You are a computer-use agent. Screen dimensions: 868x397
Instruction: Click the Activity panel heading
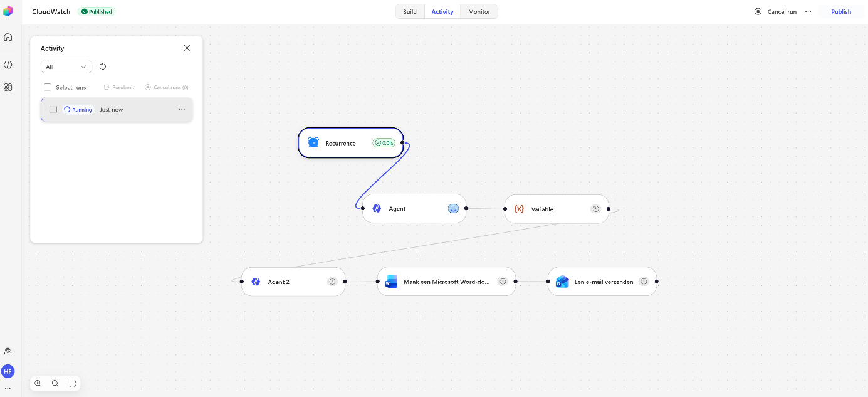pos(53,48)
